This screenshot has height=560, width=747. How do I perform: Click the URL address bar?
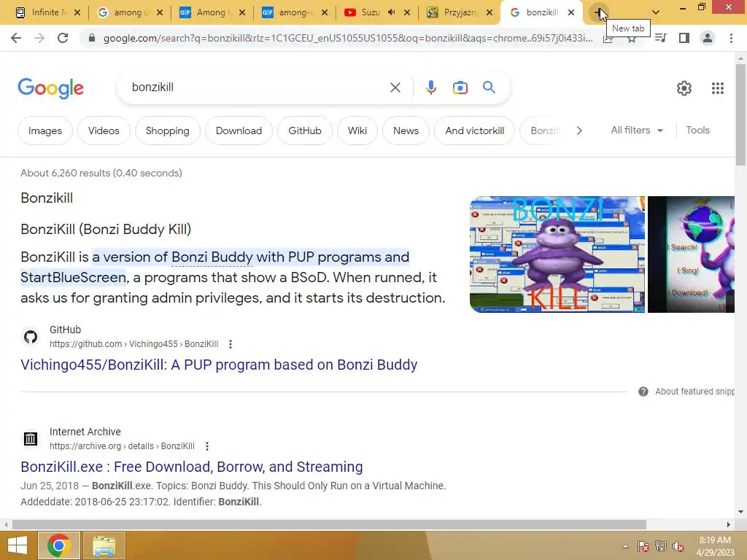click(x=348, y=38)
